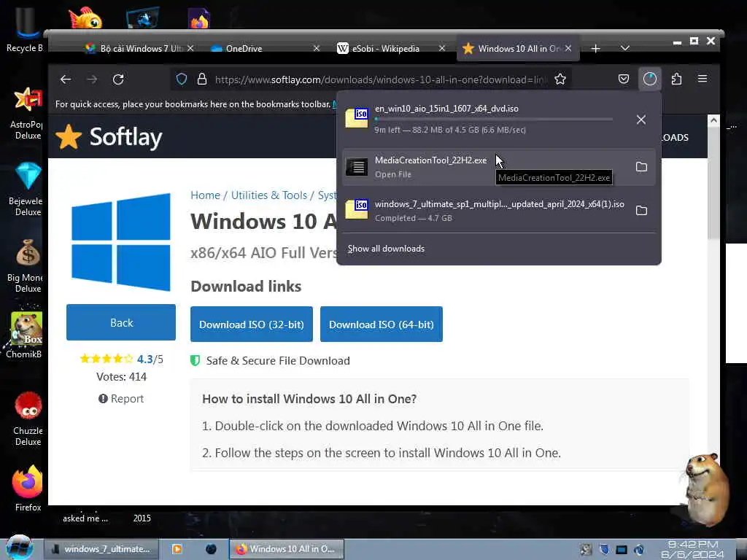Click the media player taskbar icon
This screenshot has height=560, width=747.
[177, 549]
